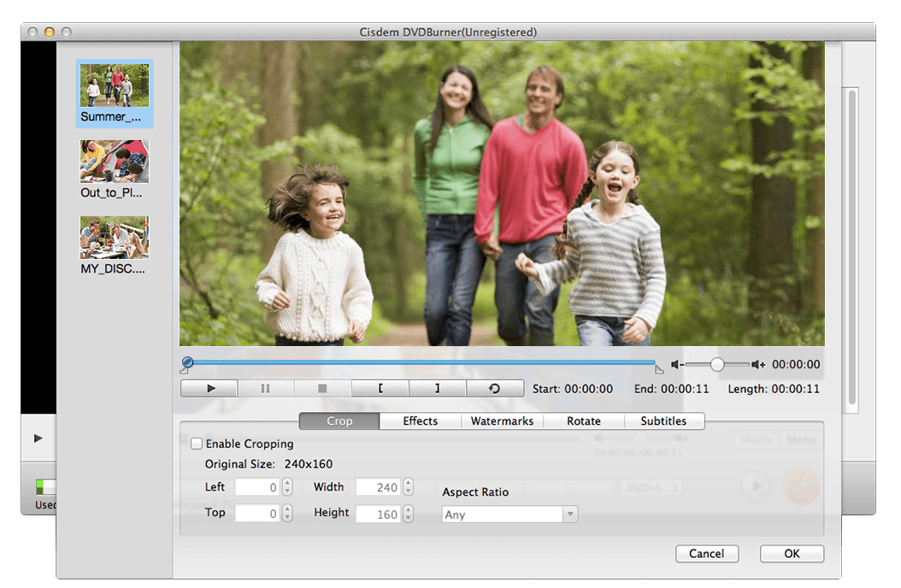Set trim start with left bracket button

(380, 389)
